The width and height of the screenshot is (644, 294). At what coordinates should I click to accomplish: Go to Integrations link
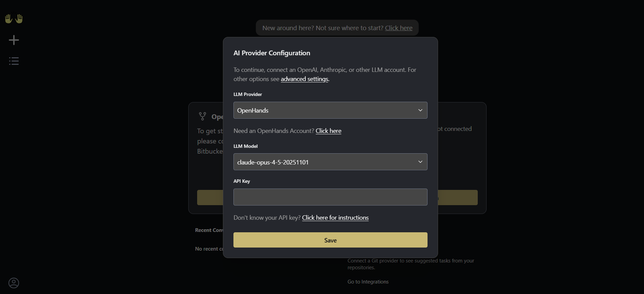368,282
